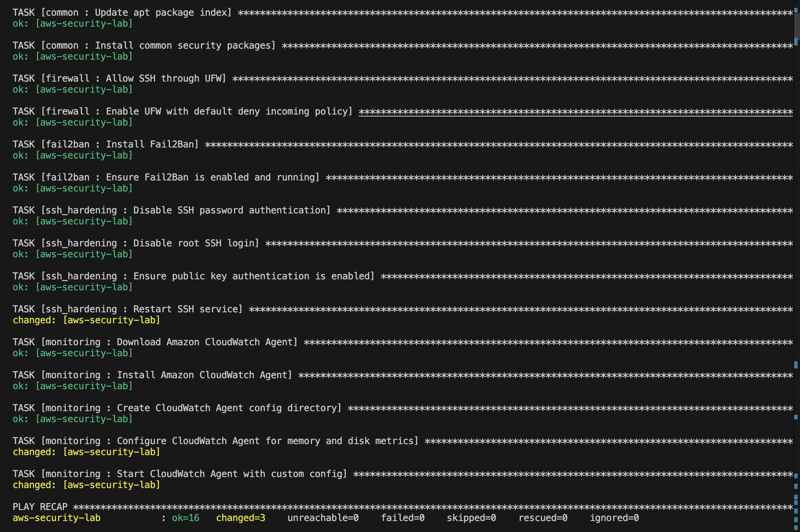Click 'ok:' result under Disable root SSH login
This screenshot has width=800, height=532.
tap(73, 254)
